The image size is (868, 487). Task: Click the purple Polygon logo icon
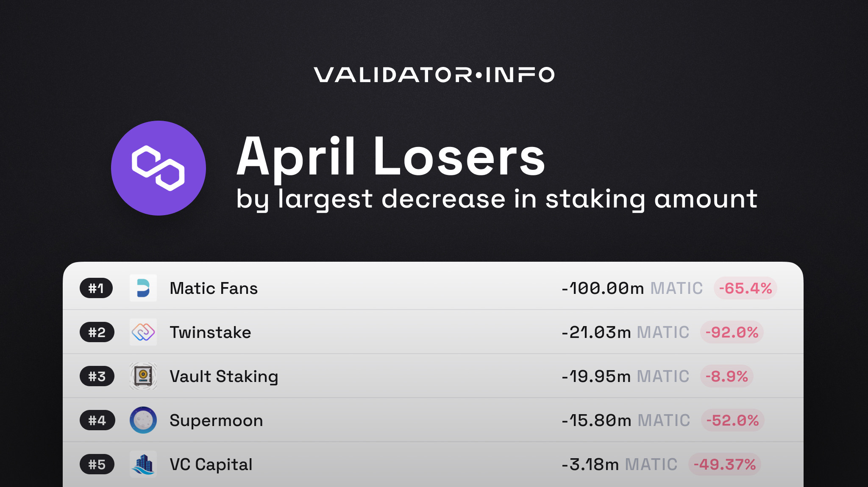158,168
